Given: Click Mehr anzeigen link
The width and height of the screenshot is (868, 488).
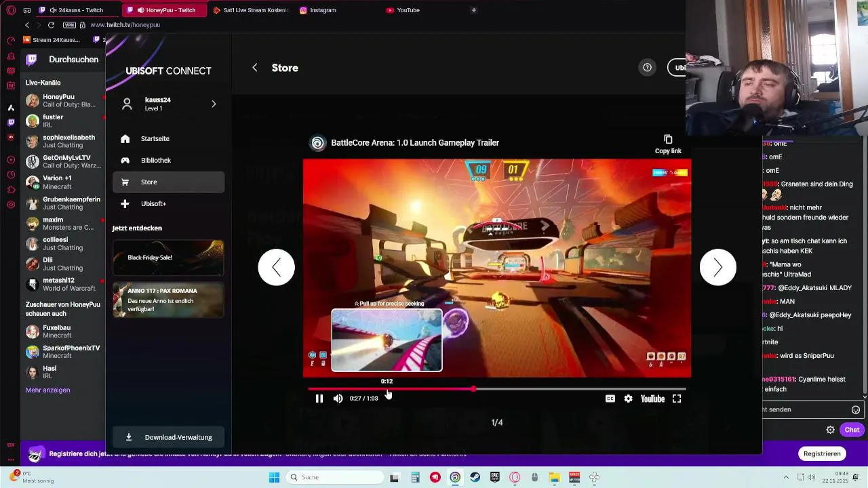Looking at the screenshot, I should 47,390.
